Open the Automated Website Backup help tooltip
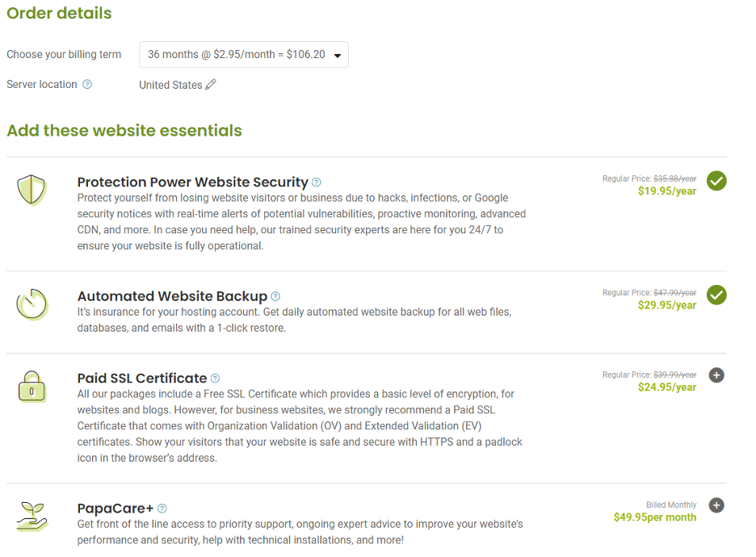Viewport: 756px width, 557px height. pos(275,296)
